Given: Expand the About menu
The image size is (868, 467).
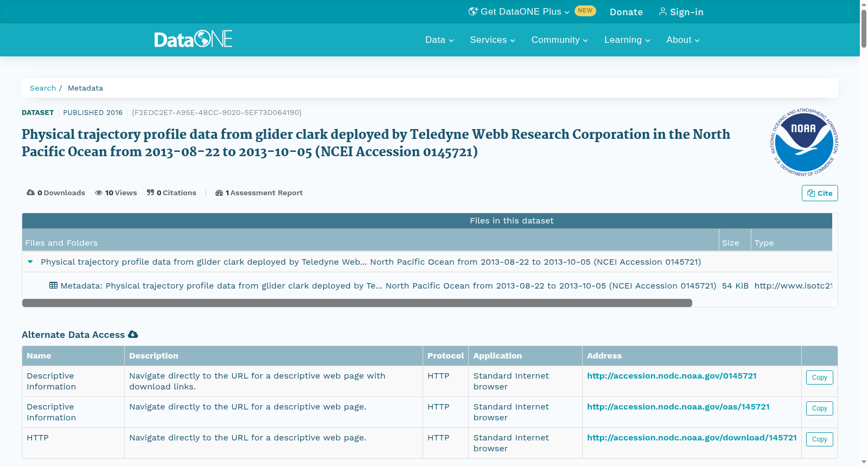Looking at the screenshot, I should [x=682, y=40].
